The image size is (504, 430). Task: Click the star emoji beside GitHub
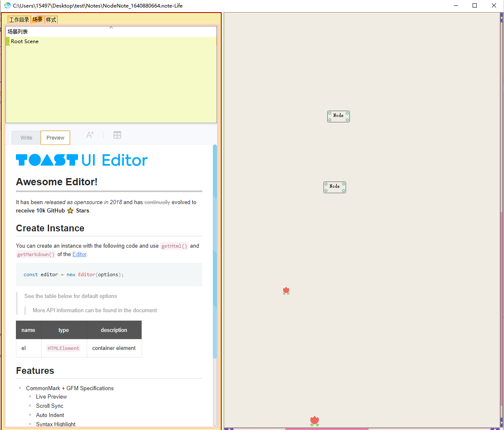coord(70,211)
